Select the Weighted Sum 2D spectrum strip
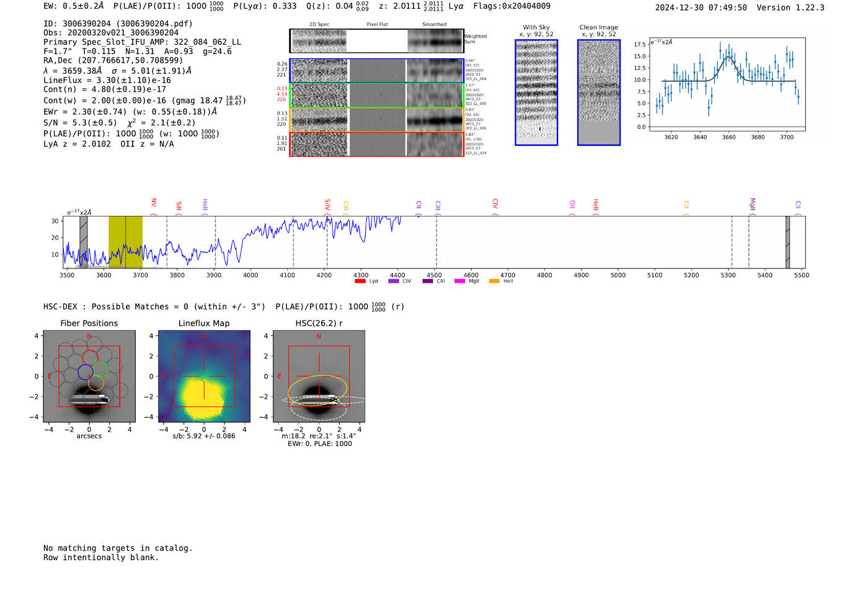The height and width of the screenshot is (591, 868). [377, 41]
